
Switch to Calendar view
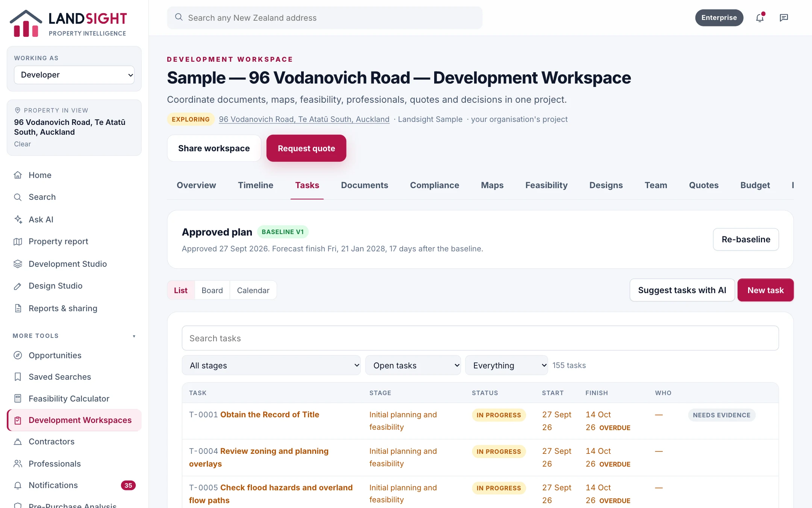click(253, 290)
